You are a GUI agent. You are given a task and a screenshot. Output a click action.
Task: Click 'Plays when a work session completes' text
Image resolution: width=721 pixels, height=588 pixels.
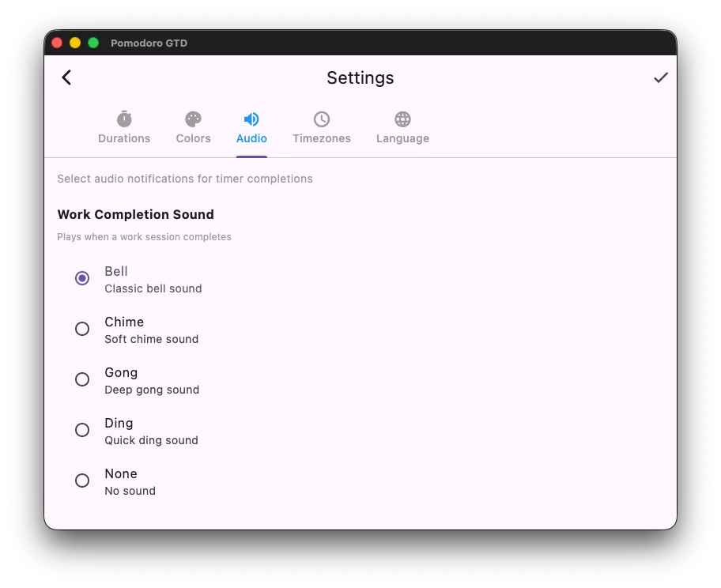click(144, 237)
